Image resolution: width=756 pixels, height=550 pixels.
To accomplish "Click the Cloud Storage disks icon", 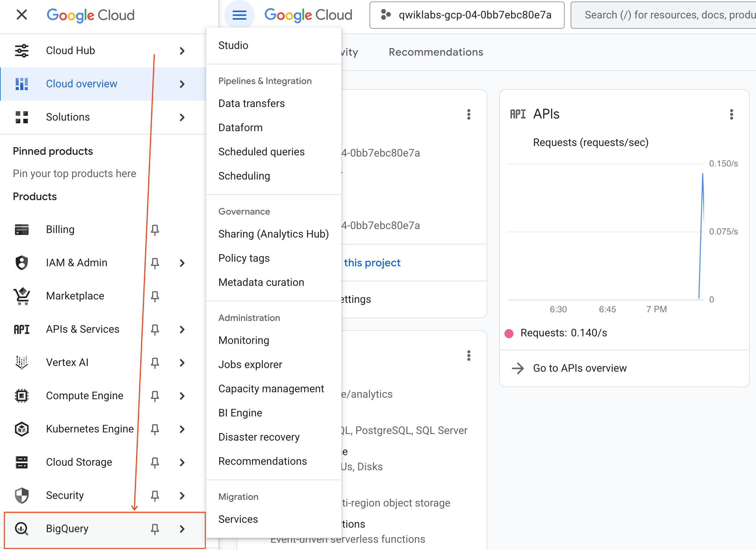I will [x=21, y=462].
